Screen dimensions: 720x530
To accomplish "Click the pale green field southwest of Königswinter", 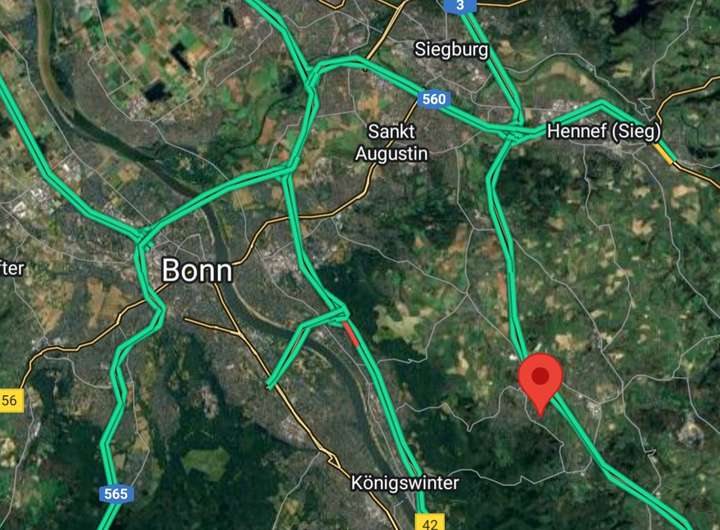I will click(x=206, y=462).
